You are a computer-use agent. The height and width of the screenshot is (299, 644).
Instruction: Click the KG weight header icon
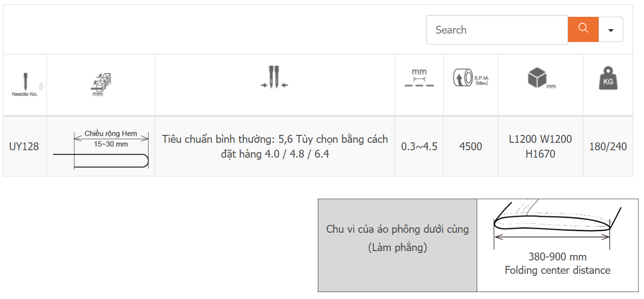click(608, 79)
